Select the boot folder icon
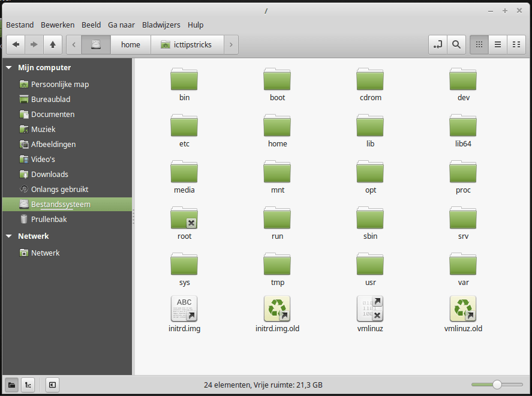 [x=277, y=79]
